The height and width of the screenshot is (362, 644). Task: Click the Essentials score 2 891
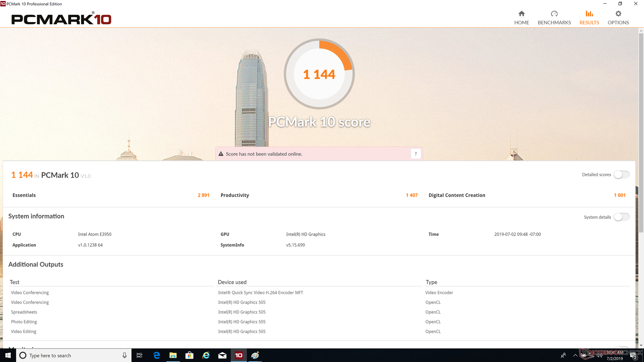[204, 195]
